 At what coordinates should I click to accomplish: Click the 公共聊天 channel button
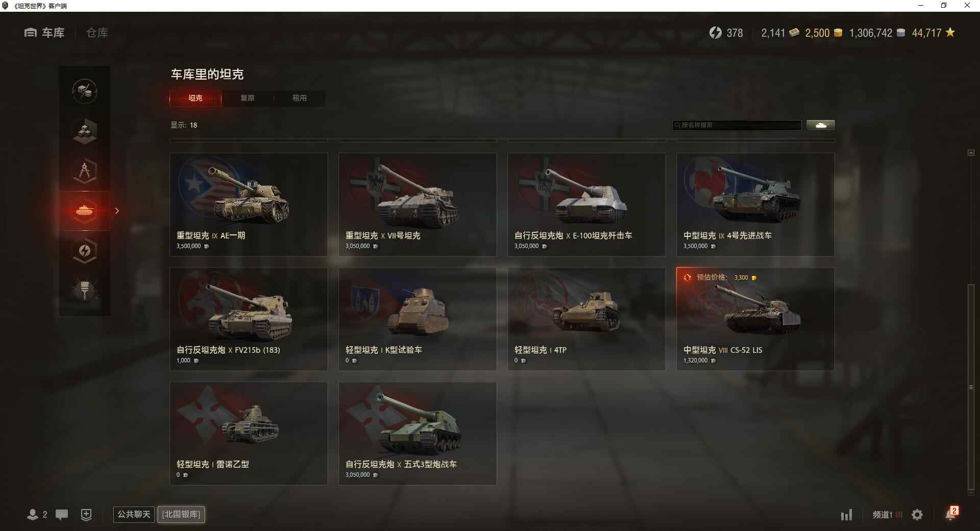coord(134,514)
